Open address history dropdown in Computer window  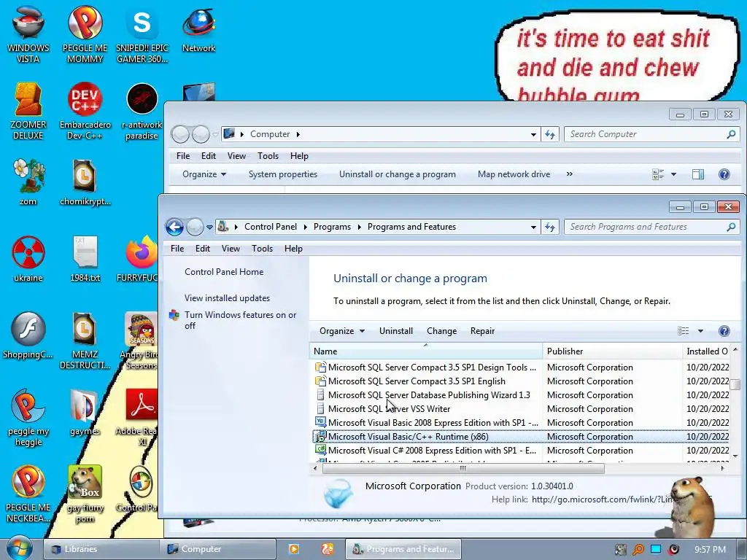[533, 135]
